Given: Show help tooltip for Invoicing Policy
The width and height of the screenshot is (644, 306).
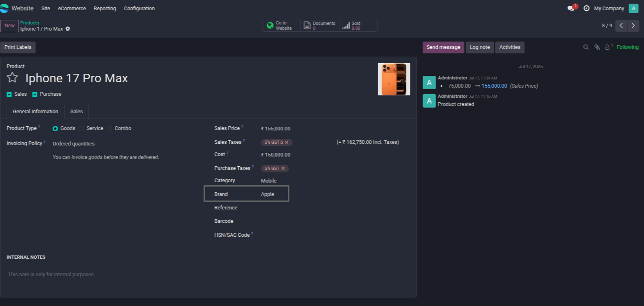Looking at the screenshot, I should pyautogui.click(x=44, y=142).
